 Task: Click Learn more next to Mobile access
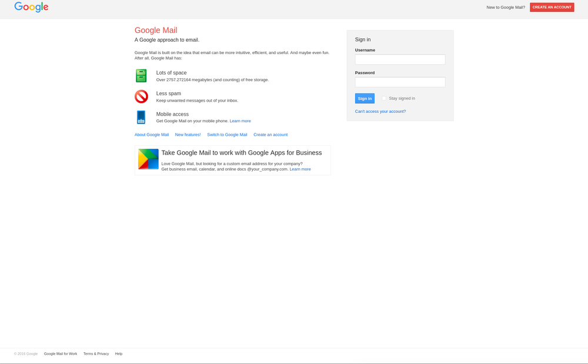240,121
